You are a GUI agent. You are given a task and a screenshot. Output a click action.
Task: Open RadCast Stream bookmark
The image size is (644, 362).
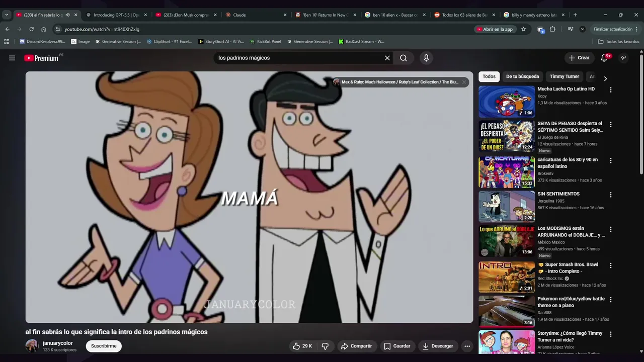point(361,42)
